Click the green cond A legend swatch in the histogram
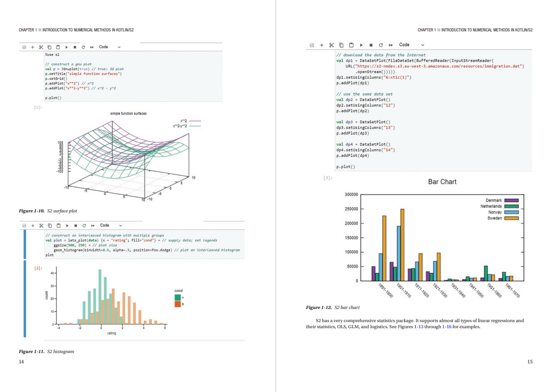 178,297
